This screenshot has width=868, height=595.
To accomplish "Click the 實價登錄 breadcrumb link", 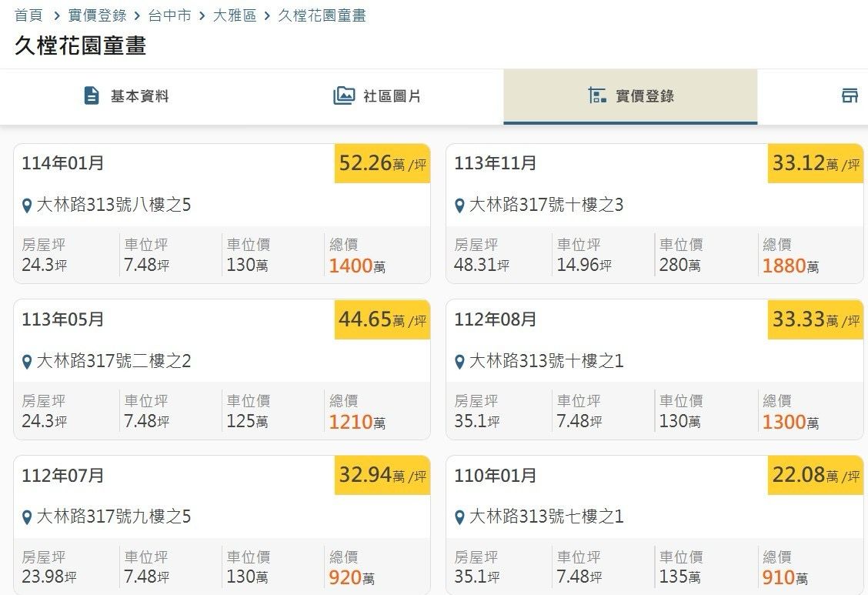I will (97, 15).
